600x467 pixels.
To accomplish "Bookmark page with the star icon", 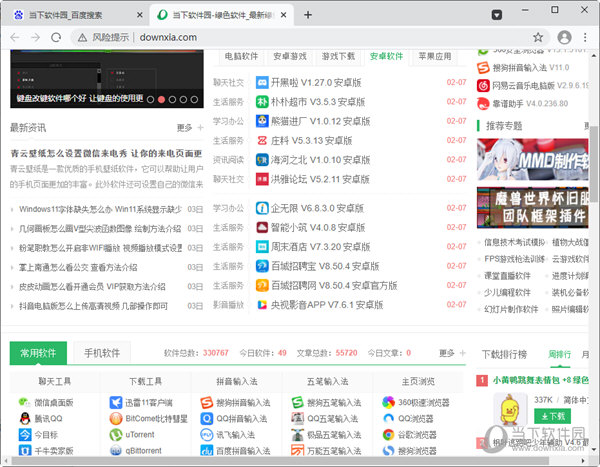I will click(x=538, y=38).
